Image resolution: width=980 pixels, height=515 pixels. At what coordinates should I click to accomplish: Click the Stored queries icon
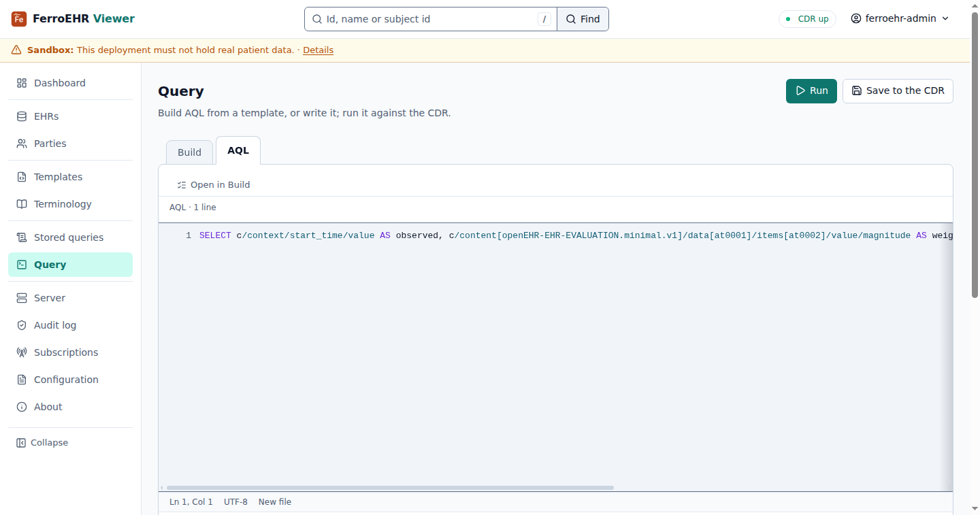[x=22, y=237]
